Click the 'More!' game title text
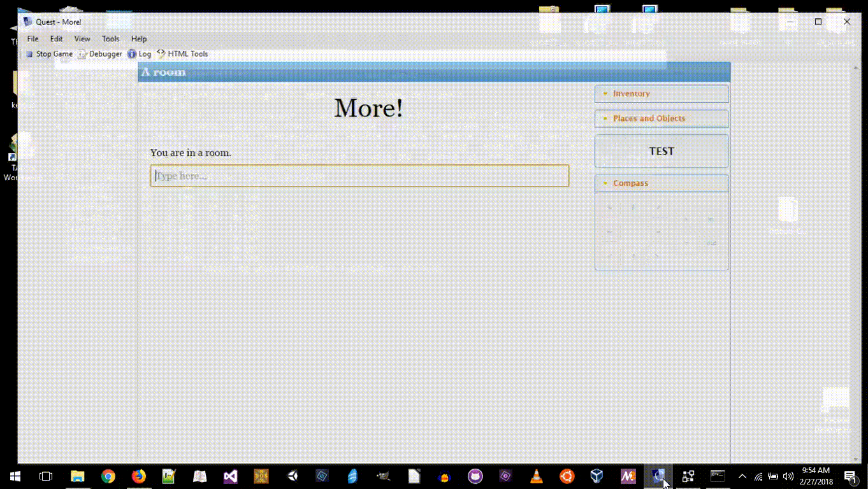 (368, 108)
